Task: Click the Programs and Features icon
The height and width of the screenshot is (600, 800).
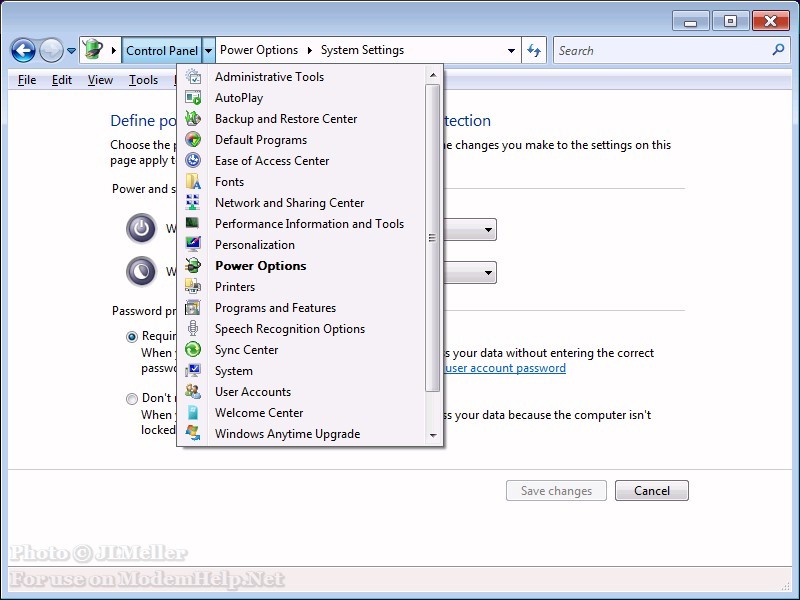Action: tap(193, 307)
